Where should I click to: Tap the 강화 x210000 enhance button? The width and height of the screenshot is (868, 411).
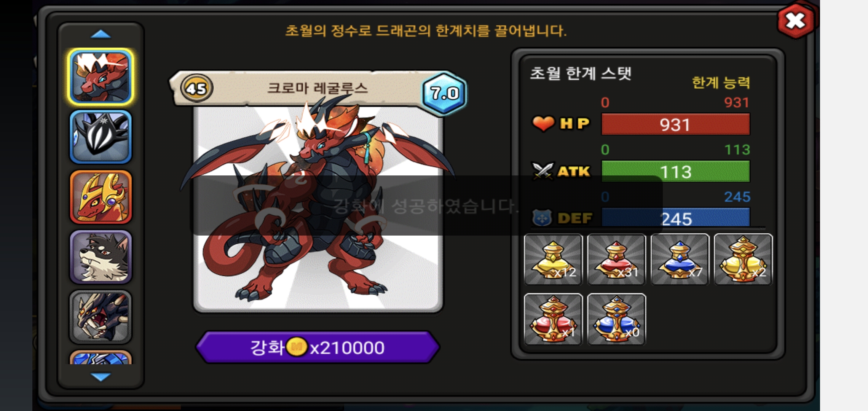318,347
